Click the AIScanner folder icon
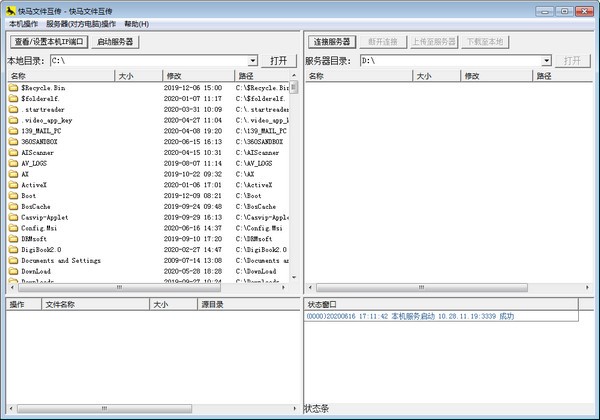Screen dimensions: 600x420 pos(13,152)
